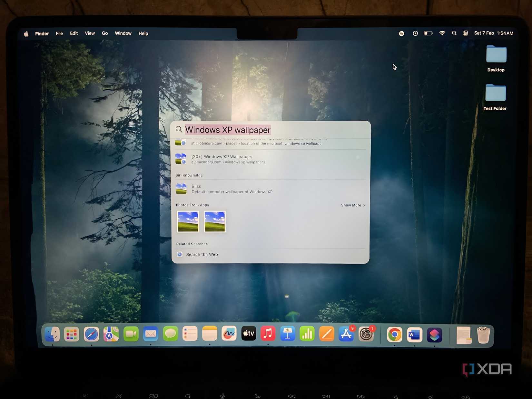Open Safari in the dock
Viewport: 532px width, 399px height.
[91, 334]
